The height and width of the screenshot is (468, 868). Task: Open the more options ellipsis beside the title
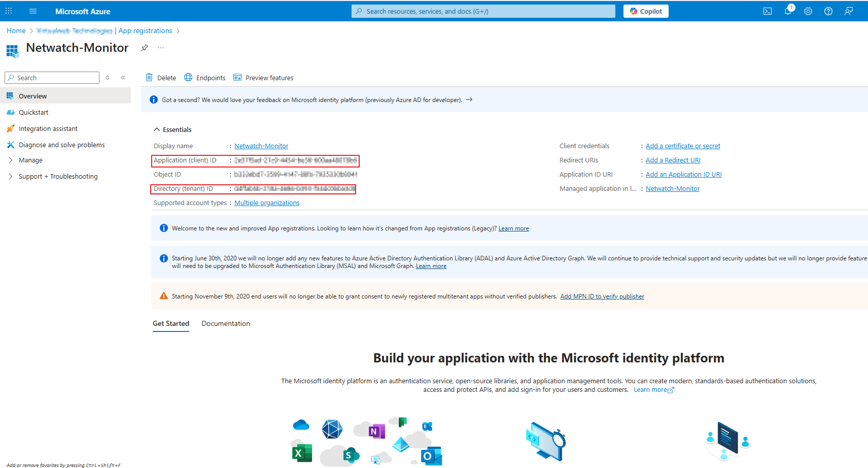coord(161,48)
